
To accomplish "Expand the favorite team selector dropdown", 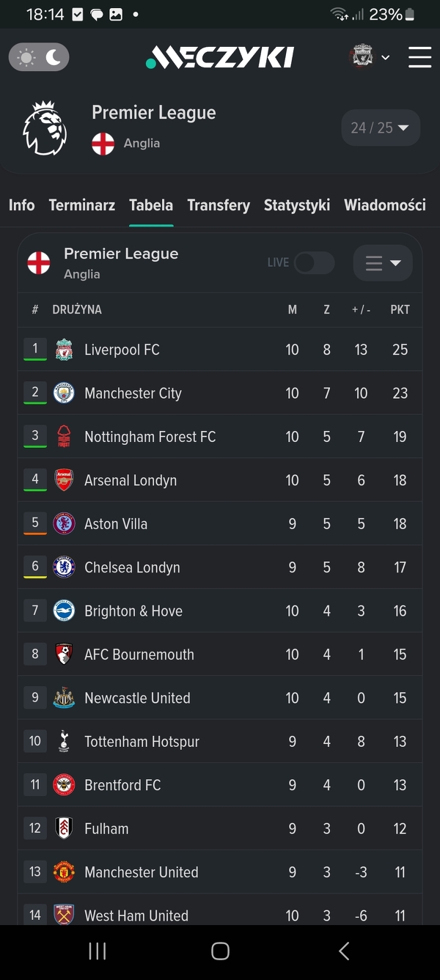I will coord(370,57).
